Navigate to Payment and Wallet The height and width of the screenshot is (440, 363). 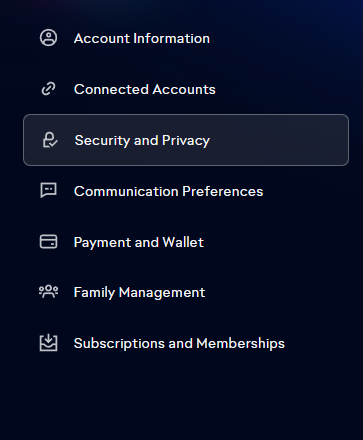(138, 242)
